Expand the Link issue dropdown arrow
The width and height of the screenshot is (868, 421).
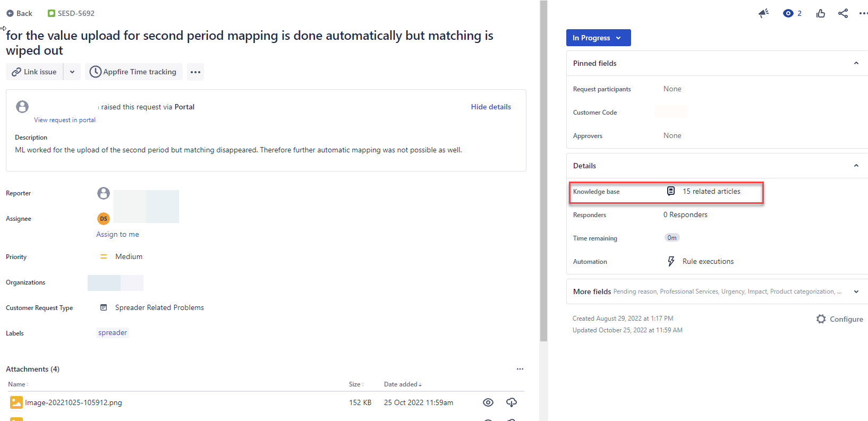point(72,72)
